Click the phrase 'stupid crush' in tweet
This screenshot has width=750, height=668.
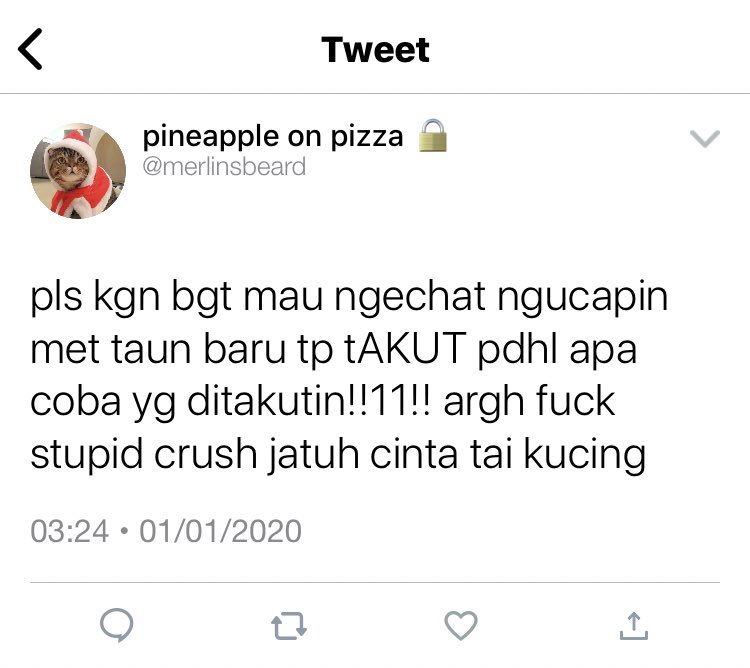[144, 454]
